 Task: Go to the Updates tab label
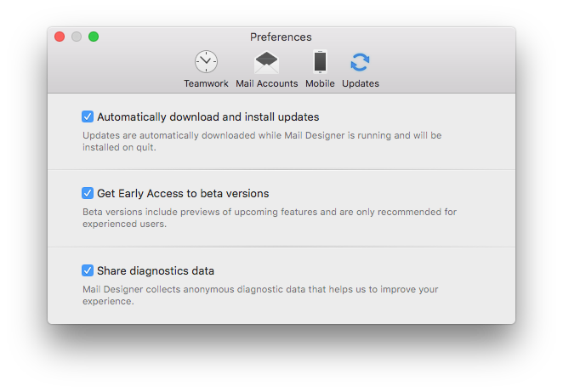click(360, 83)
